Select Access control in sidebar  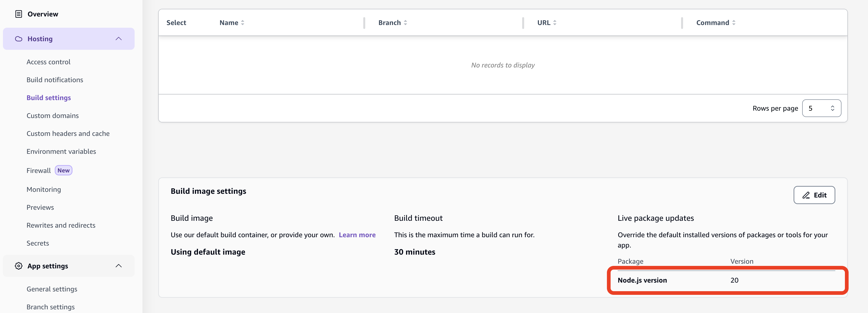(x=49, y=62)
